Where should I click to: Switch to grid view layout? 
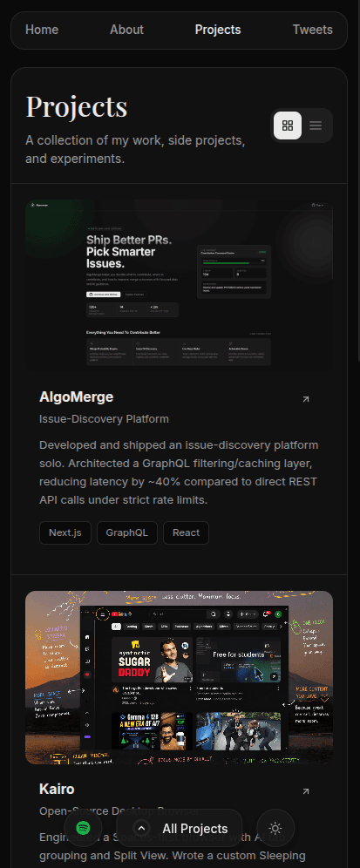point(288,125)
